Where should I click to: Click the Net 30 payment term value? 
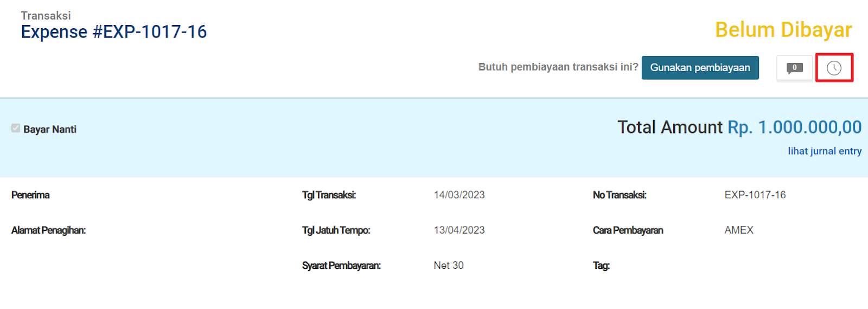449,266
